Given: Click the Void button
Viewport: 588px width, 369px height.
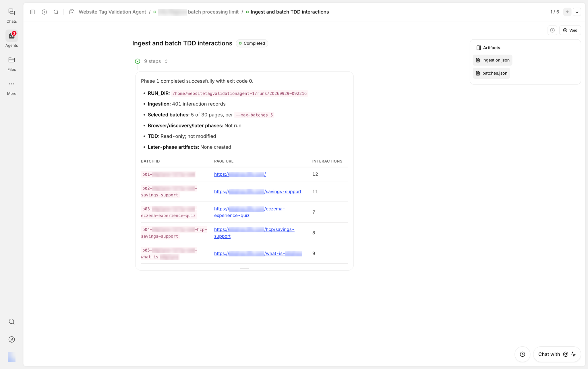Looking at the screenshot, I should point(570,30).
